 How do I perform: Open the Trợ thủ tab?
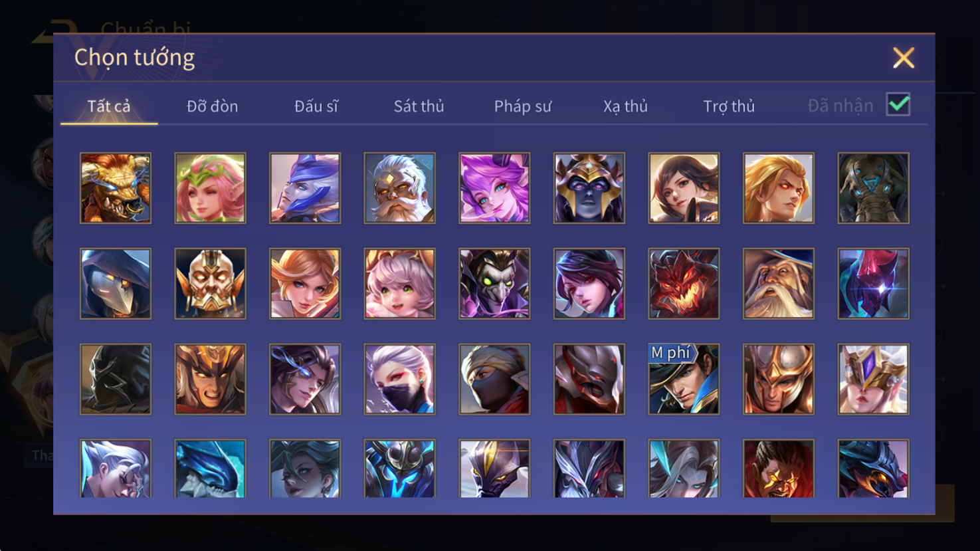[729, 106]
